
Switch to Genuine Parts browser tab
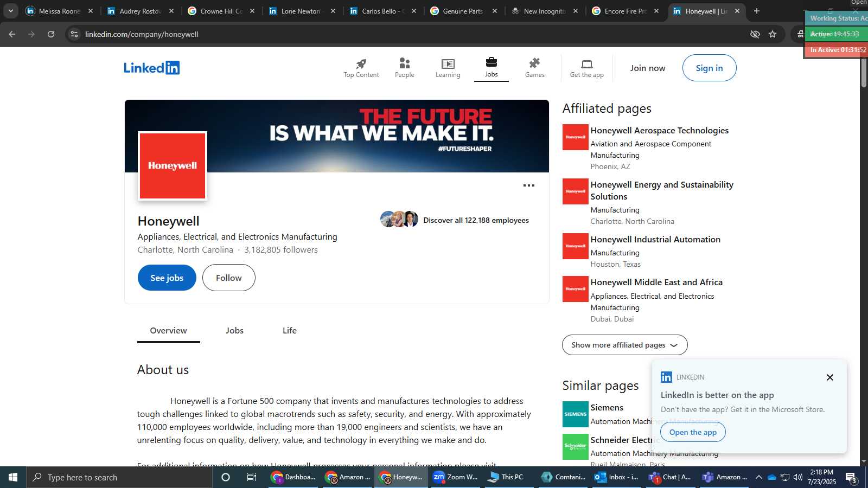[x=463, y=11]
